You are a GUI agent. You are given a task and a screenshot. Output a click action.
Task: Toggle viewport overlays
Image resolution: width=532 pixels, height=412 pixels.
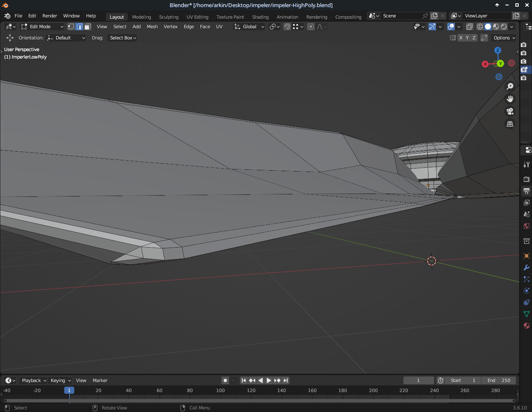[451, 27]
